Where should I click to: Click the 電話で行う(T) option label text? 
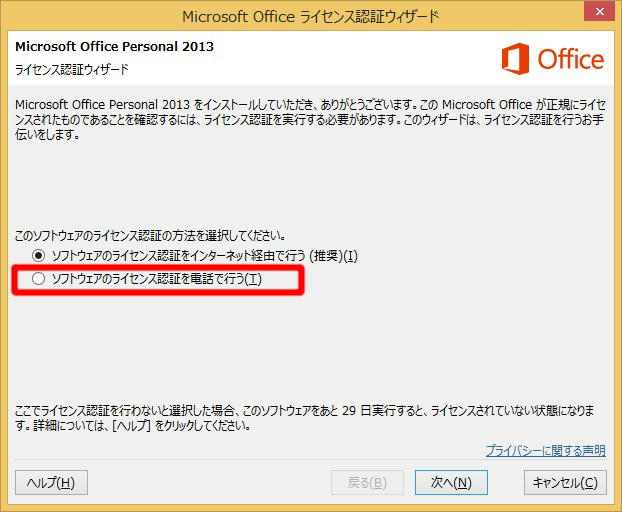pos(157,279)
